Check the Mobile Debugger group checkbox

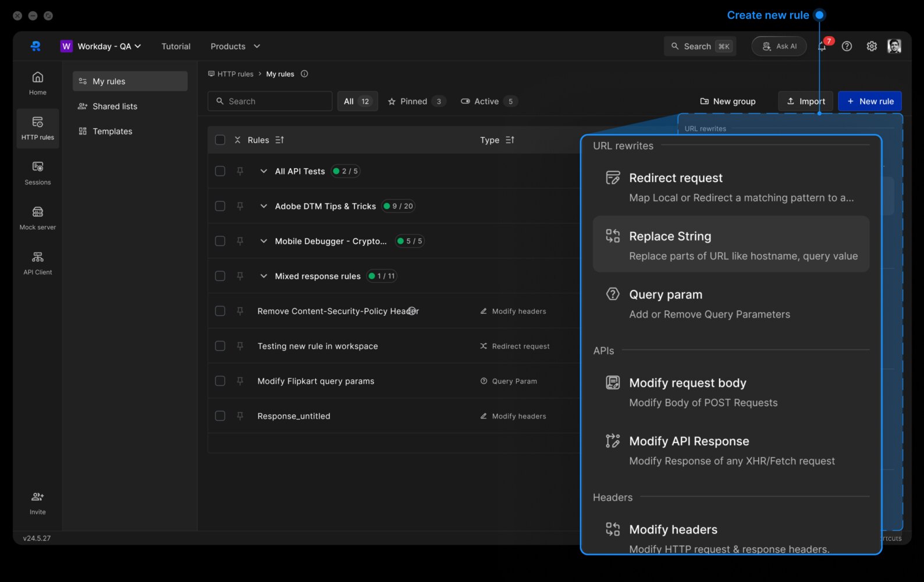coord(220,241)
